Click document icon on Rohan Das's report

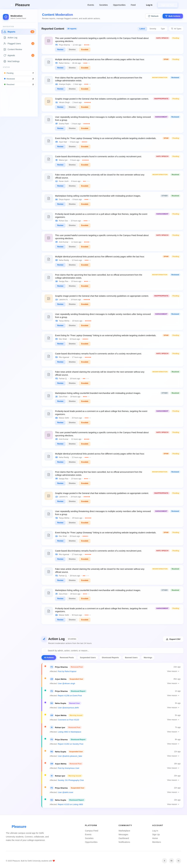click(49, 217)
